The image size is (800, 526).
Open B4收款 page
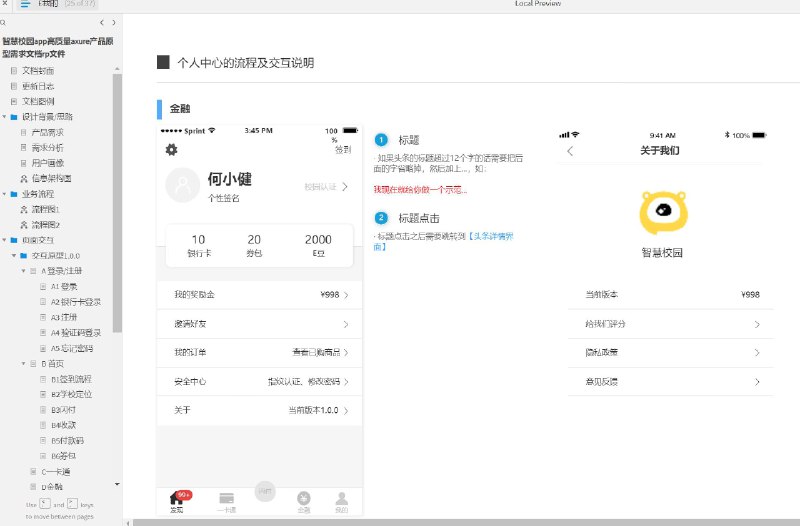click(63, 425)
